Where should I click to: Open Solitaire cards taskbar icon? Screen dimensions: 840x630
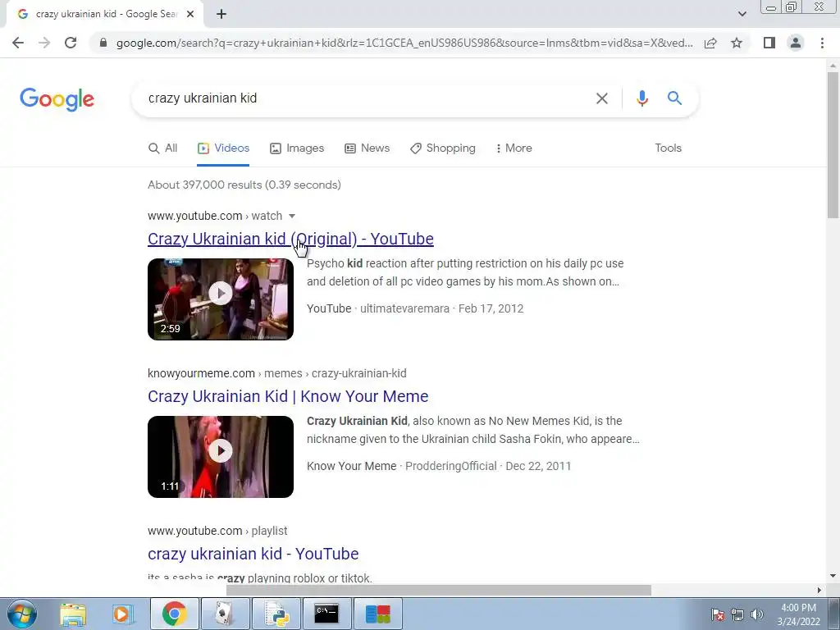pos(225,614)
